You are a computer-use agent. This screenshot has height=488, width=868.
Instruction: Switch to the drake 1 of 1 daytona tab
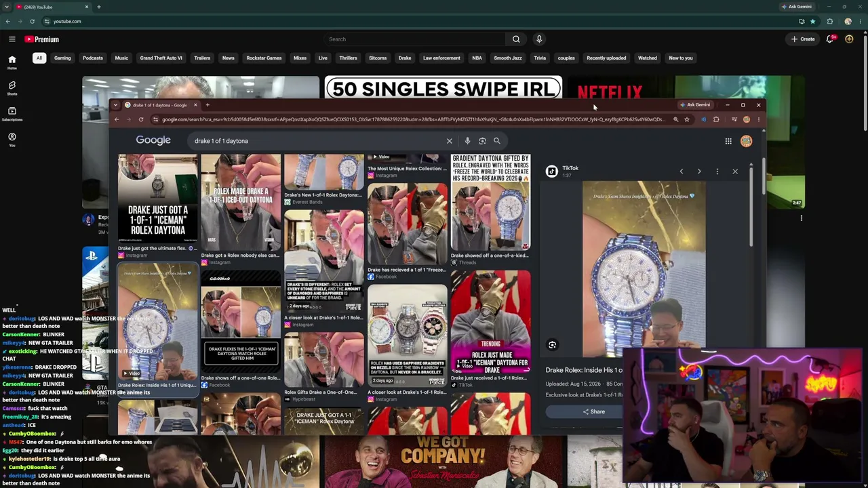tap(161, 105)
